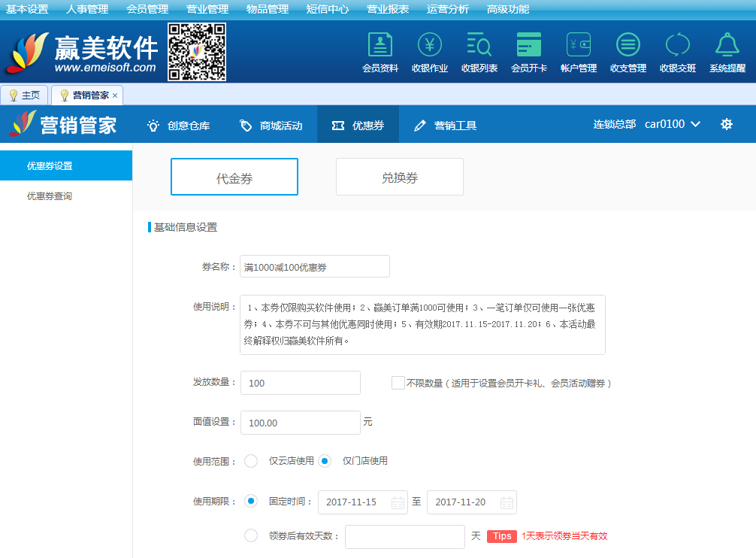This screenshot has width=756, height=558.
Task: Open the end date 2017-11-20 calendar picker
Action: [507, 502]
